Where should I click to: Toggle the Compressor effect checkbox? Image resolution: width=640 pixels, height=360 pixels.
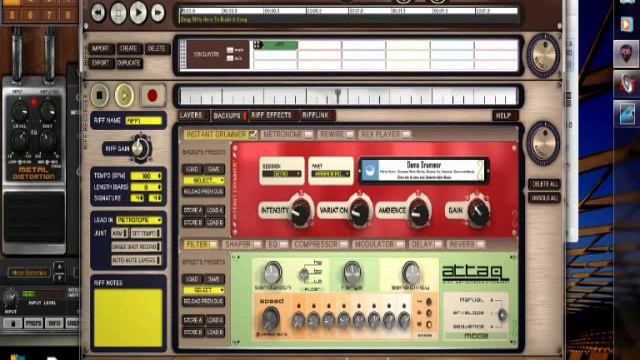pos(344,244)
